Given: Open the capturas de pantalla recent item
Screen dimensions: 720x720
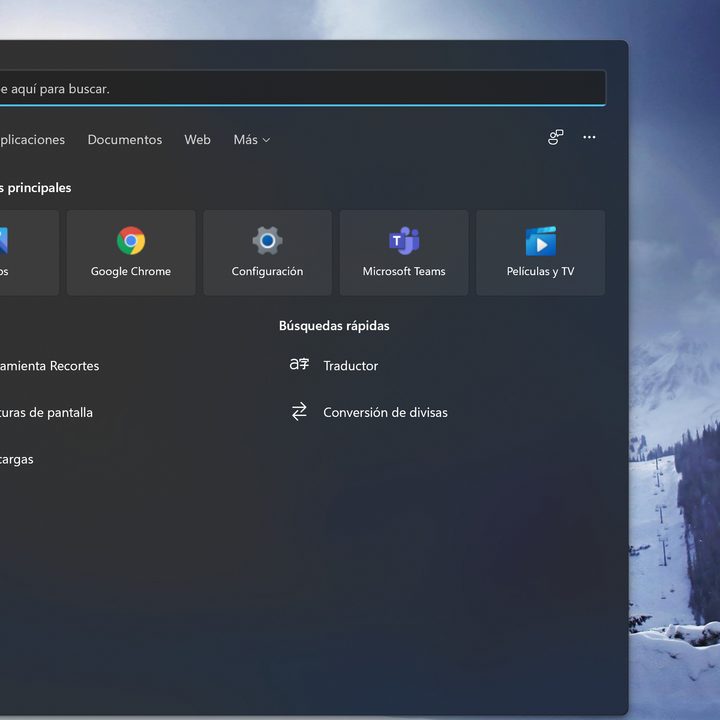Looking at the screenshot, I should 46,413.
